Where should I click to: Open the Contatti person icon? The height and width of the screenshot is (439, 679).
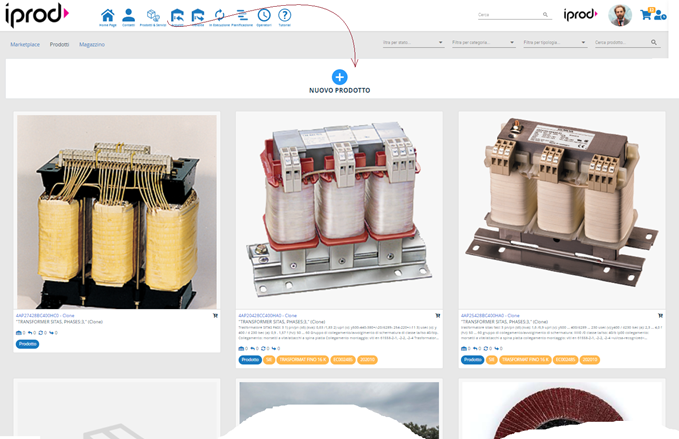[128, 15]
